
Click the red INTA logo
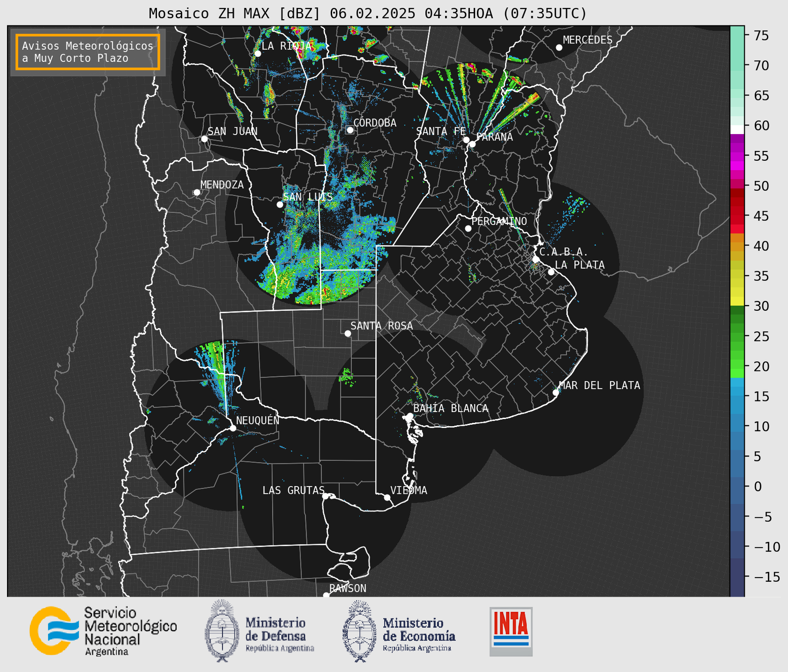tap(511, 631)
